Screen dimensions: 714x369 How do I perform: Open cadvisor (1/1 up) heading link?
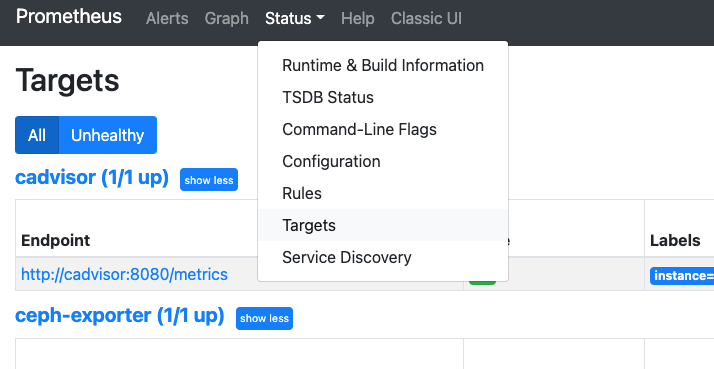(92, 177)
